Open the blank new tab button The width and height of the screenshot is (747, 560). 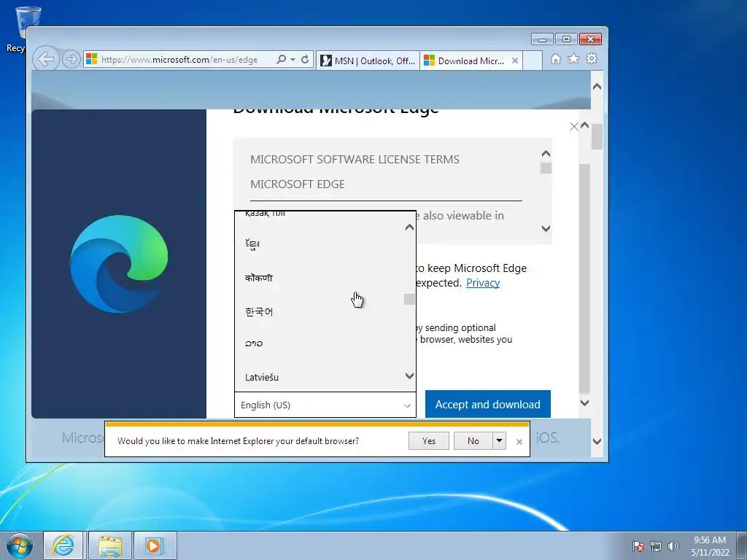tap(533, 61)
